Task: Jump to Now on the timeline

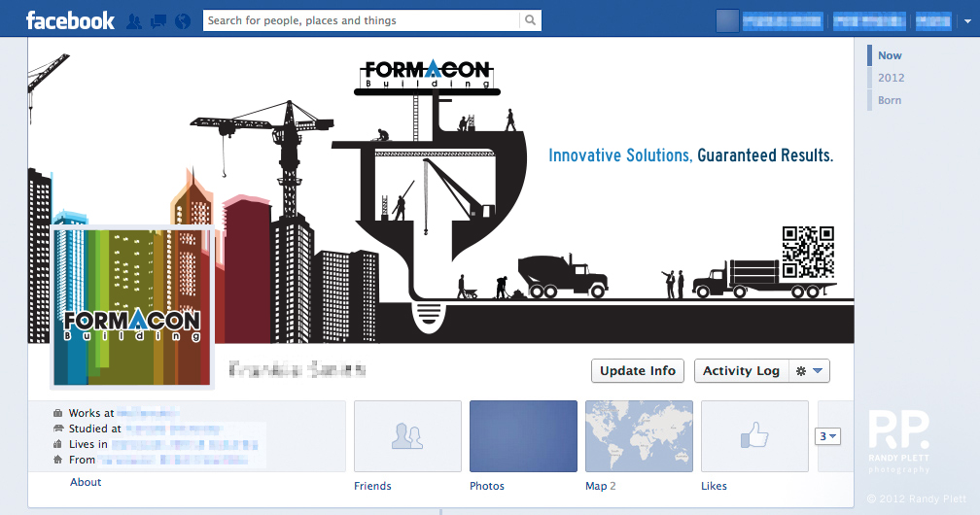Action: [890, 55]
